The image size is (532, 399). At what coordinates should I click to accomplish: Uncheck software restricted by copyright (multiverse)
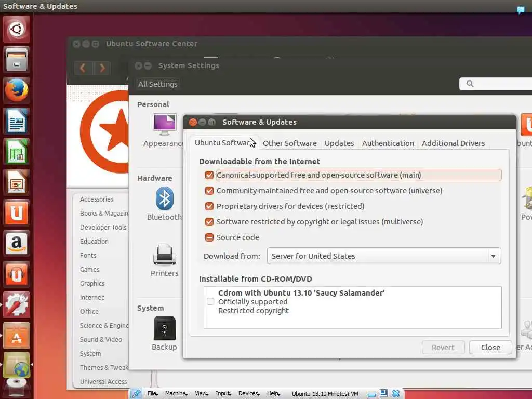tap(209, 222)
